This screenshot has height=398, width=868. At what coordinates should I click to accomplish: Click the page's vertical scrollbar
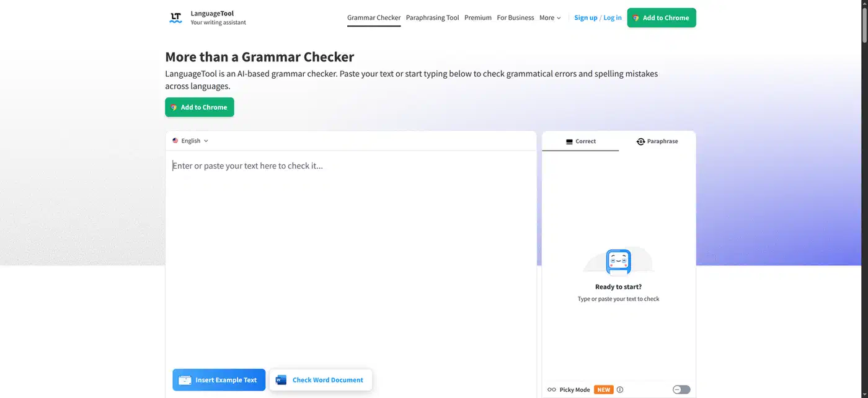pos(864,199)
